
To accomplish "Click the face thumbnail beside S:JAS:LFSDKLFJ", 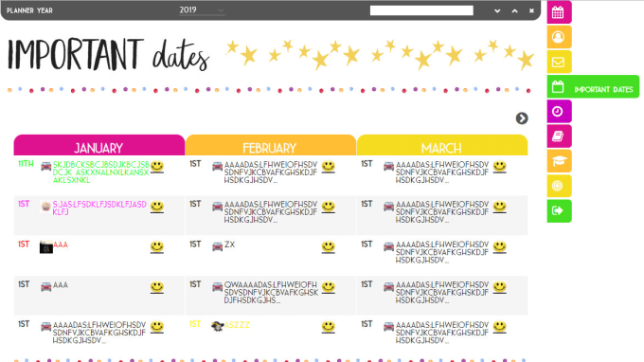I will 46,207.
